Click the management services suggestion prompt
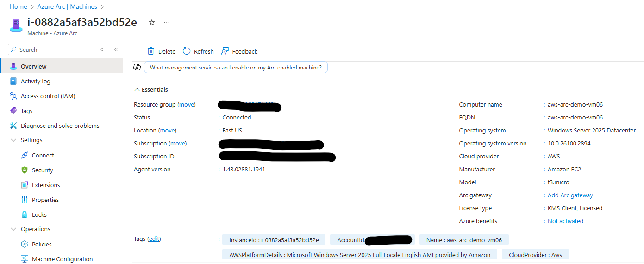The width and height of the screenshot is (644, 264). point(236,67)
